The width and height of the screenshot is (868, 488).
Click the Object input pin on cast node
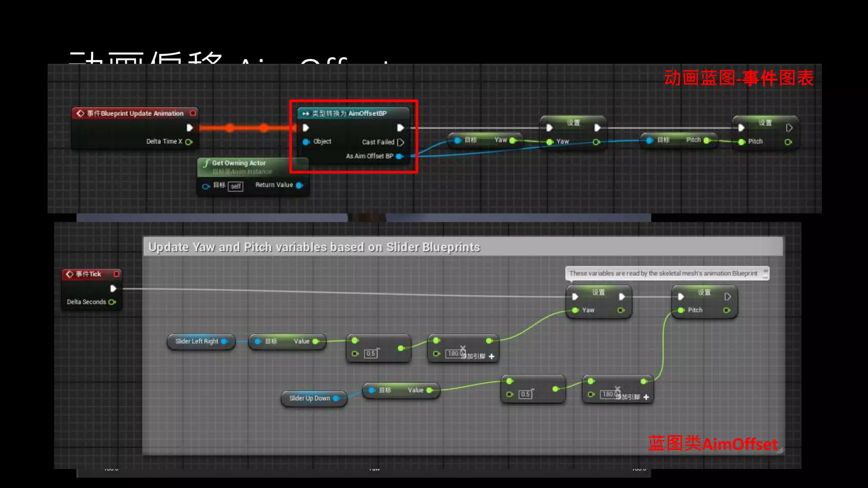306,142
